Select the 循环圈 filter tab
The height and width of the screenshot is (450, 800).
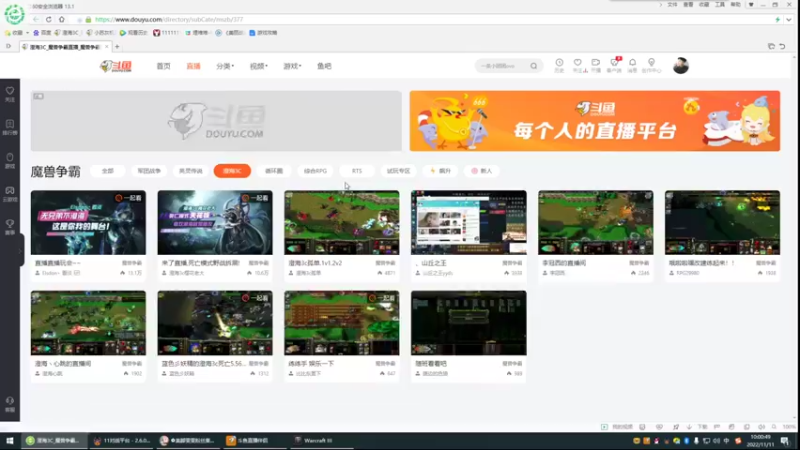[x=274, y=171]
